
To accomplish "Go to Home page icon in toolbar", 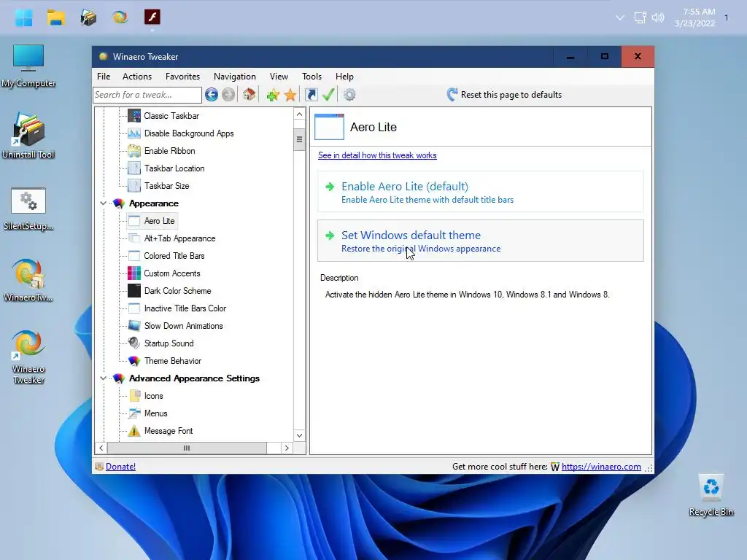I will pyautogui.click(x=249, y=95).
